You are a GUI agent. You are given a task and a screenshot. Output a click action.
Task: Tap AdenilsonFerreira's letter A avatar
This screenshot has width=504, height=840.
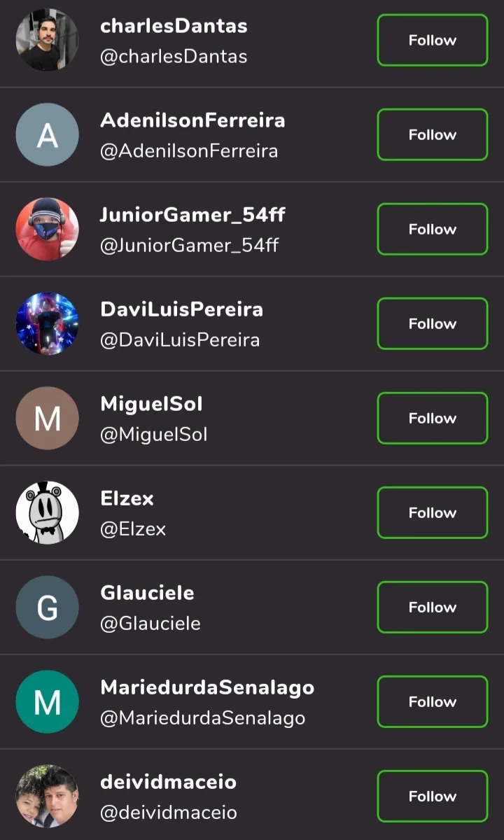click(x=48, y=135)
